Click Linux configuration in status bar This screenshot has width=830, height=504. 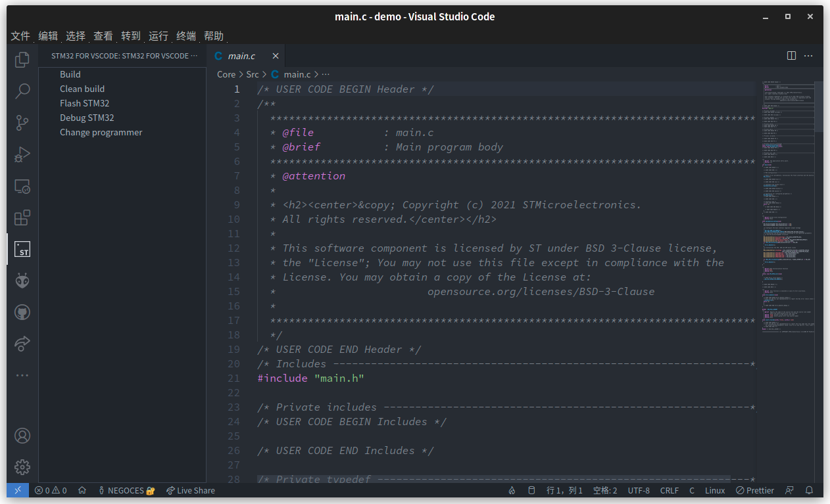coord(715,490)
